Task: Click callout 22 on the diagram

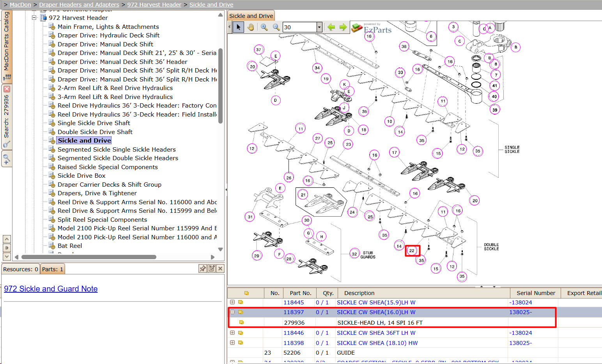Action: click(x=412, y=251)
